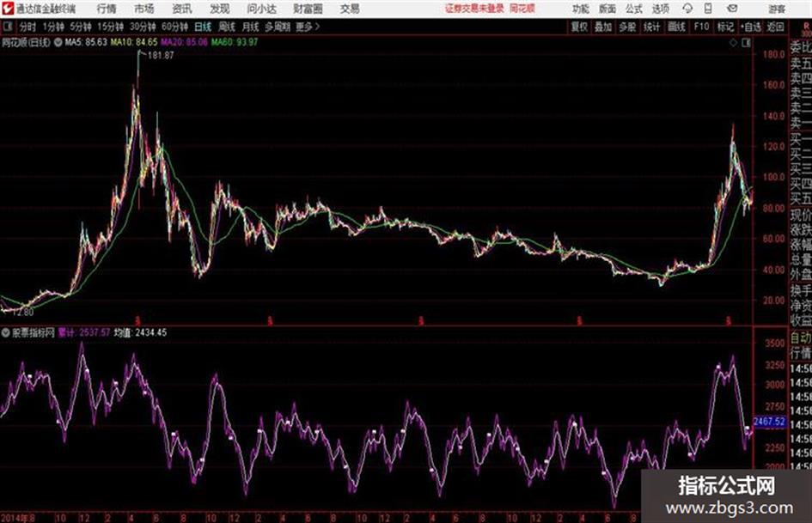The height and width of the screenshot is (523, 812).
Task: Click the 叠加 overlay button
Action: [603, 27]
